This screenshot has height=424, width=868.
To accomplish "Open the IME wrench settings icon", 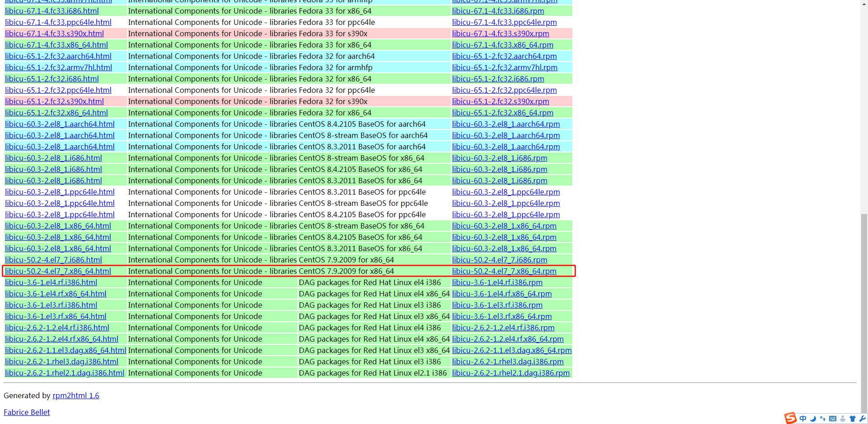I will coord(862,419).
